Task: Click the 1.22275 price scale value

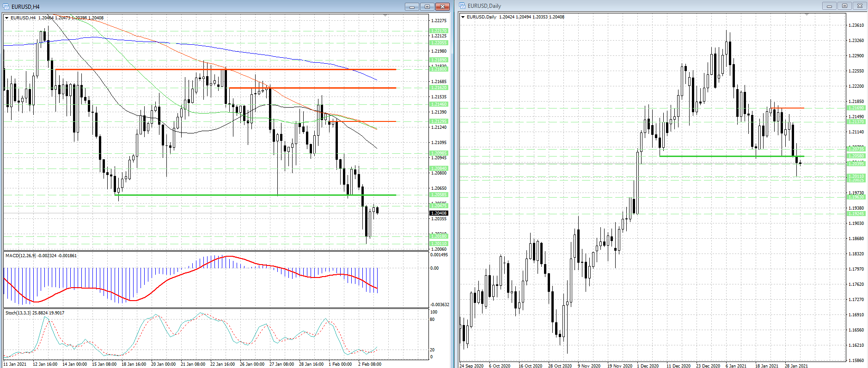Action: point(439,21)
